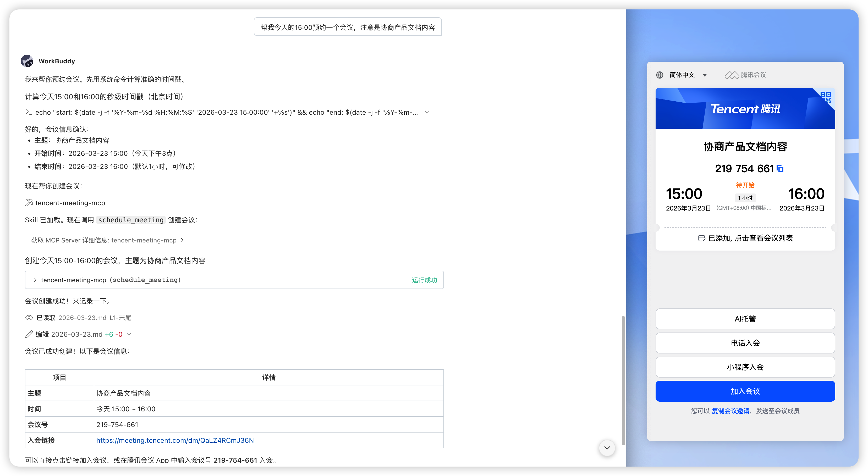The image size is (868, 476).
Task: Click the terminal icon before the echo command
Action: (x=29, y=112)
